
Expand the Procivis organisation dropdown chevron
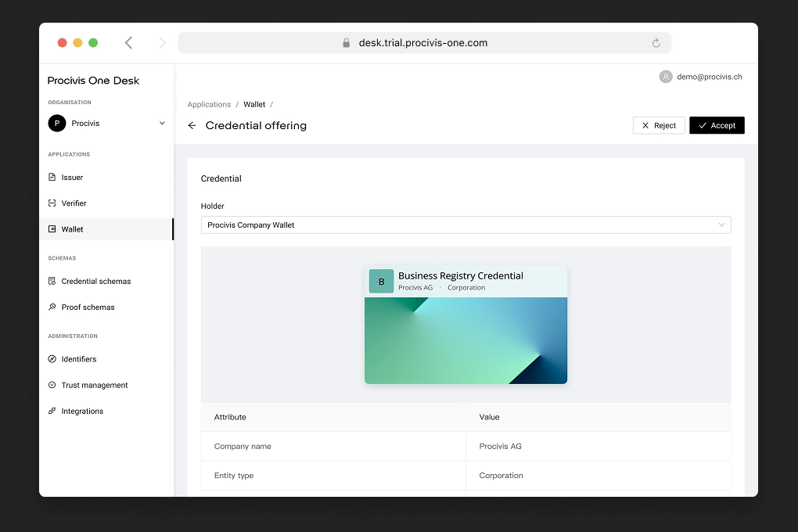tap(162, 123)
